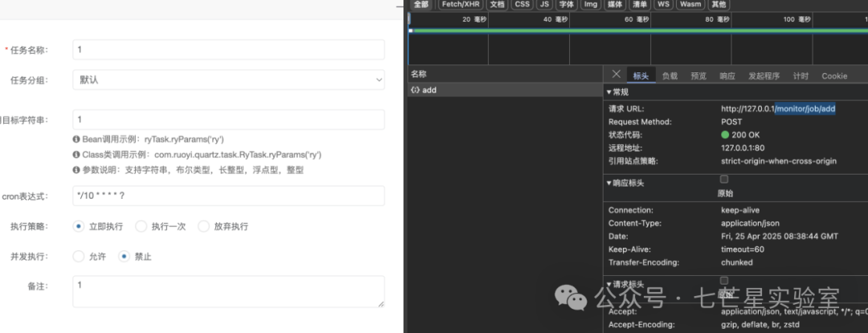
Task: Click the 调用目标字符串 input field
Action: point(228,120)
